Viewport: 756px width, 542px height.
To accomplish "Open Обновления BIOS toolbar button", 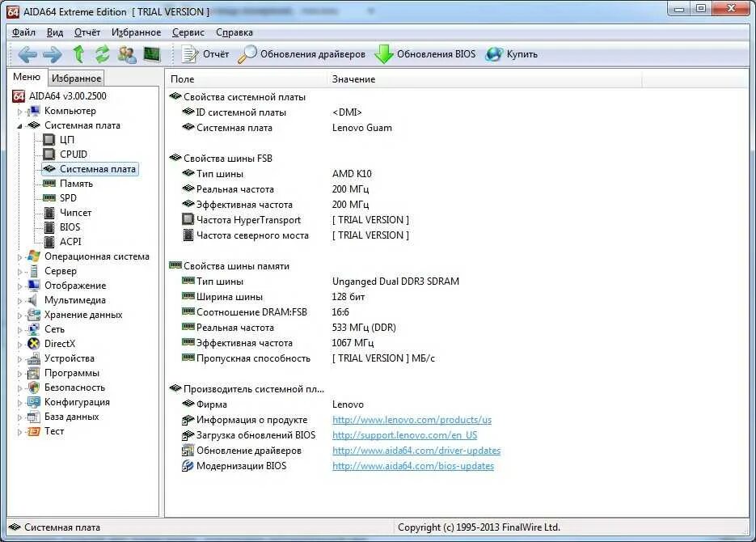I will 424,54.
